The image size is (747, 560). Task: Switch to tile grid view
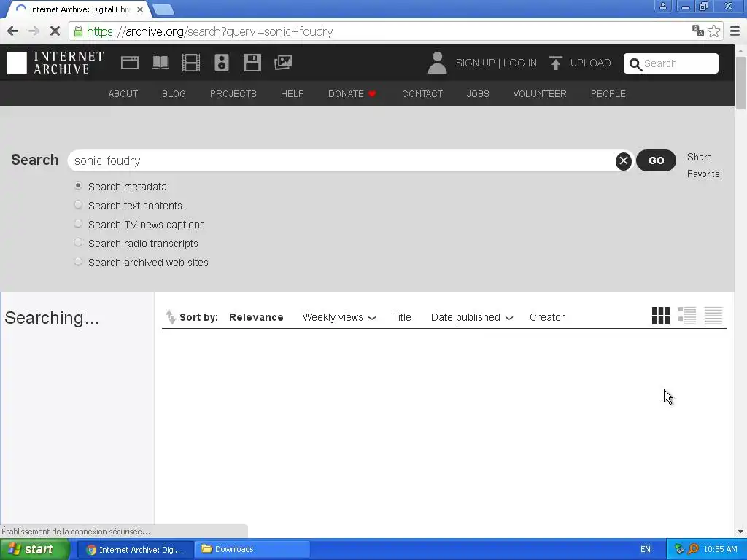click(x=661, y=316)
